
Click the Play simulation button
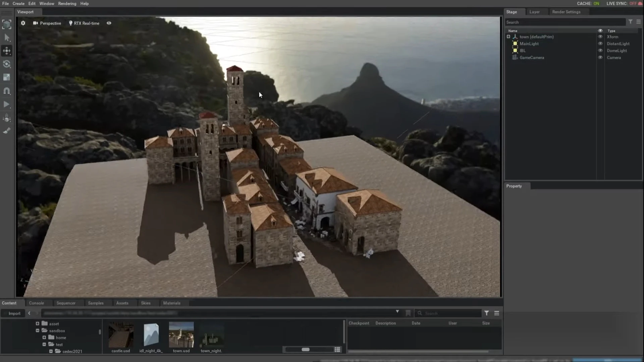[x=7, y=104]
